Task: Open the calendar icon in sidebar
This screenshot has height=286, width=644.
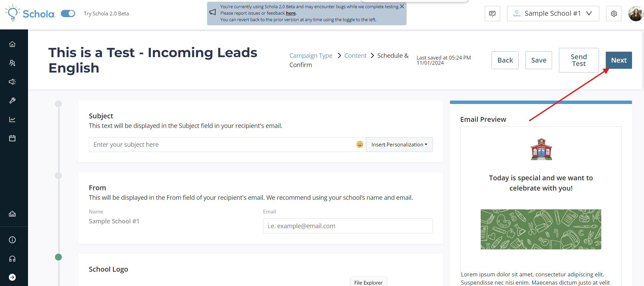Action: pos(12,138)
